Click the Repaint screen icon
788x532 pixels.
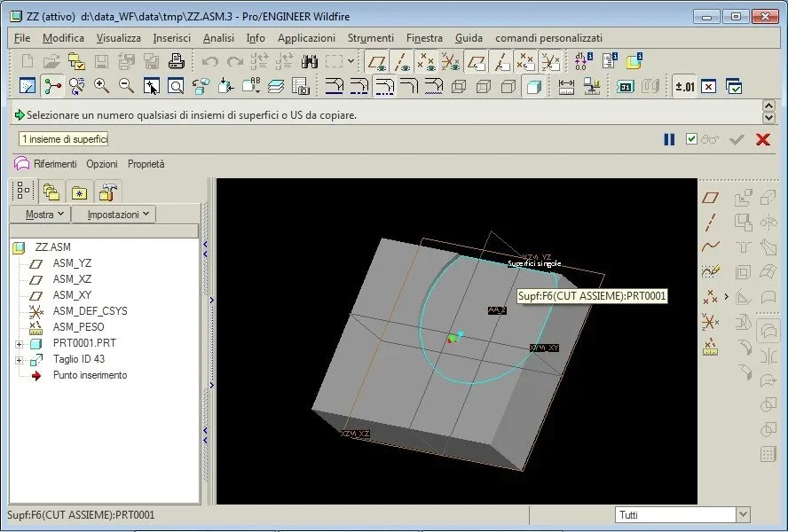coord(27,86)
